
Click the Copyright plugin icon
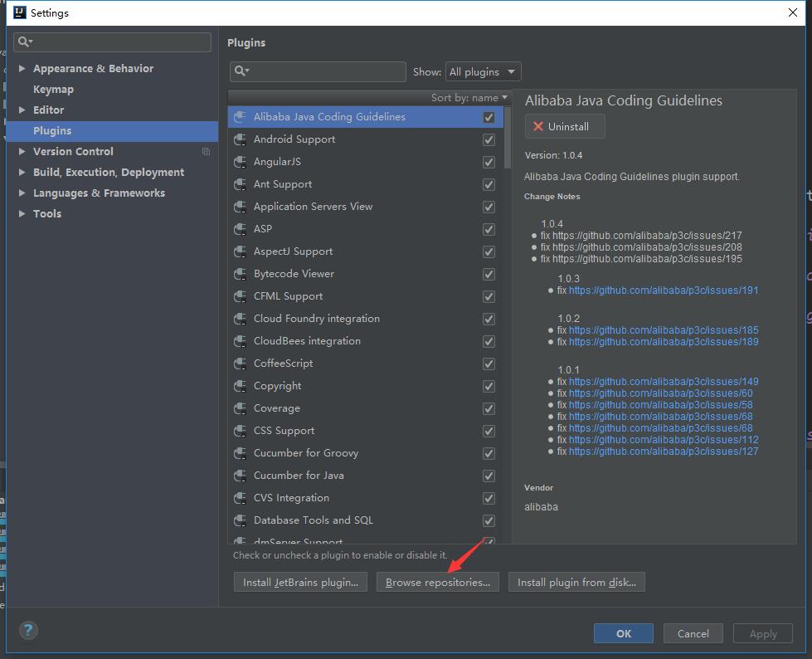tap(240, 386)
